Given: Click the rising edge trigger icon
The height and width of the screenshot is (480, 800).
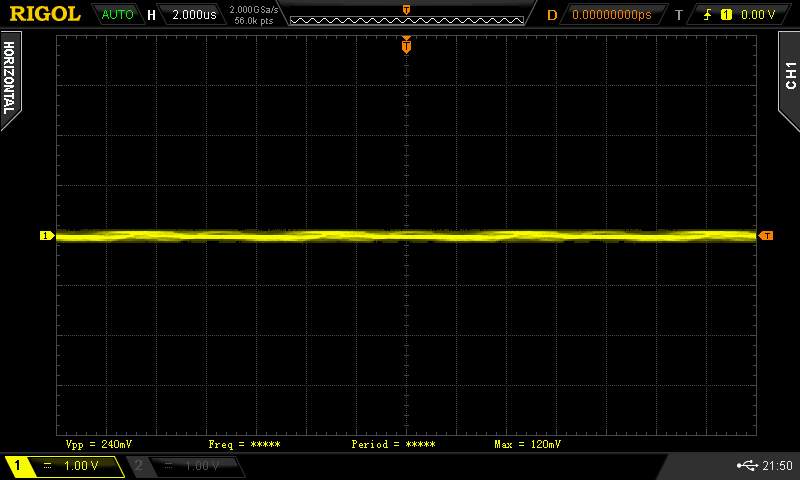Looking at the screenshot, I should click(706, 15).
